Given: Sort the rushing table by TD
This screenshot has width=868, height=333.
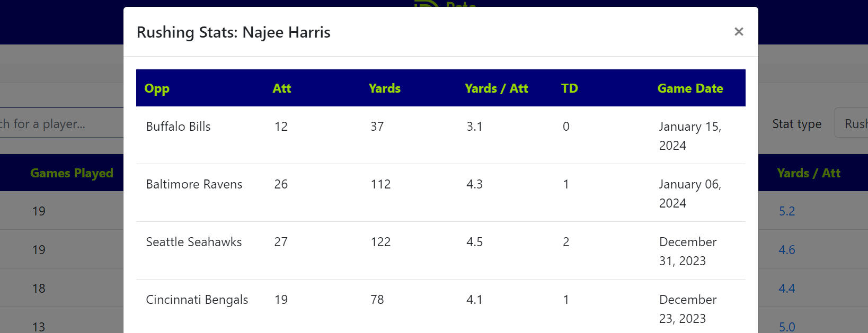Looking at the screenshot, I should click(570, 88).
